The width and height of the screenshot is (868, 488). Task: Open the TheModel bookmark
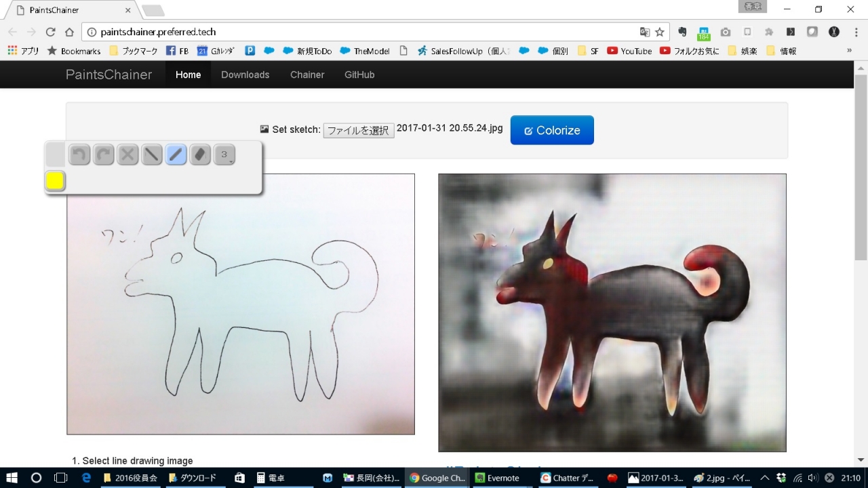(x=366, y=51)
